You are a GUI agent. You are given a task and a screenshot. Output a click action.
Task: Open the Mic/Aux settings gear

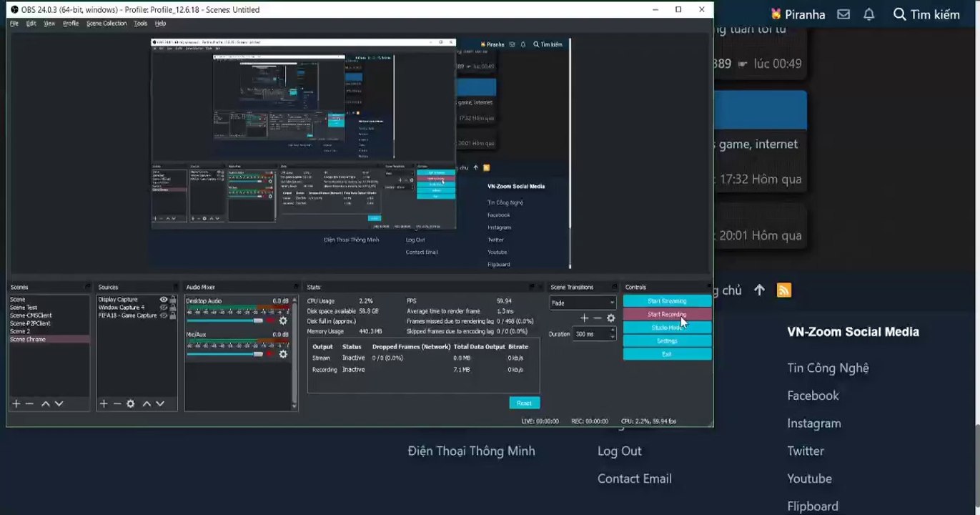283,354
